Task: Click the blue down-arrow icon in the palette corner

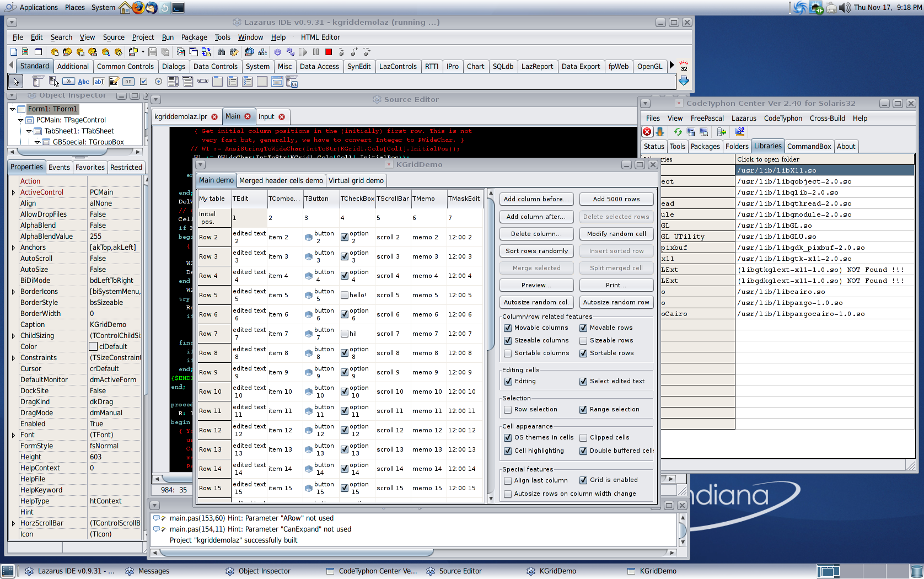Action: click(684, 81)
